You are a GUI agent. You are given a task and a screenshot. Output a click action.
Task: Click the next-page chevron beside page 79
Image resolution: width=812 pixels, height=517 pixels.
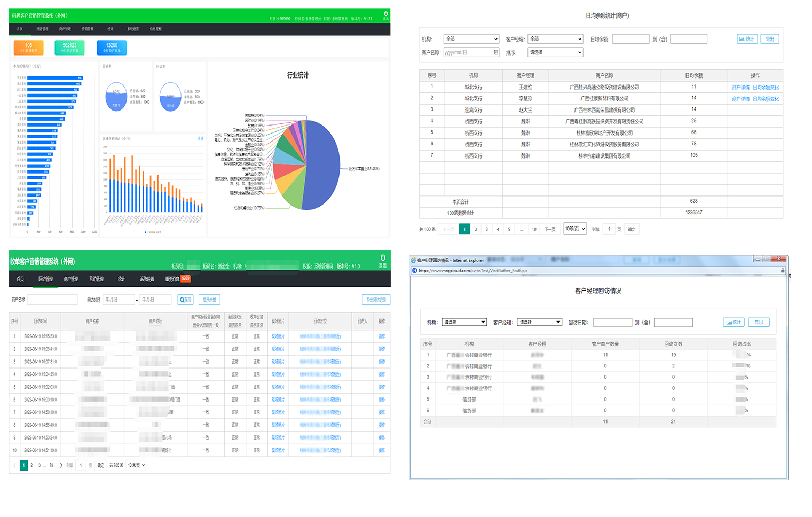tap(61, 465)
